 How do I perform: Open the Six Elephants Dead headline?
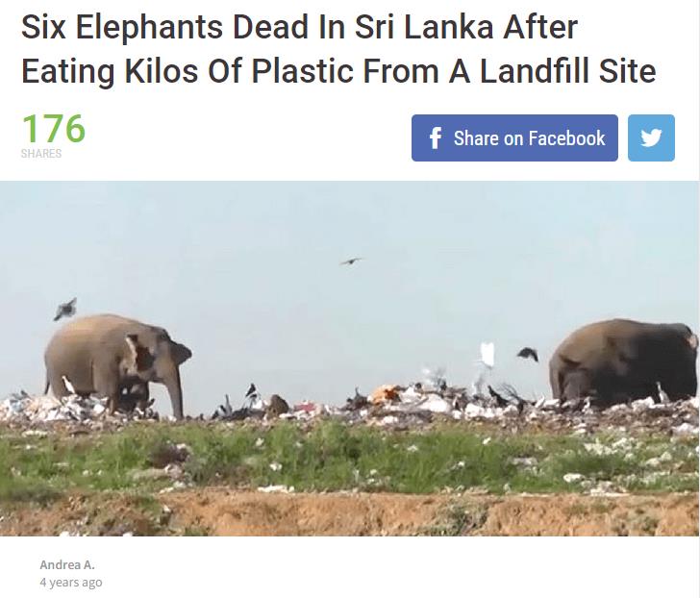[x=338, y=49]
